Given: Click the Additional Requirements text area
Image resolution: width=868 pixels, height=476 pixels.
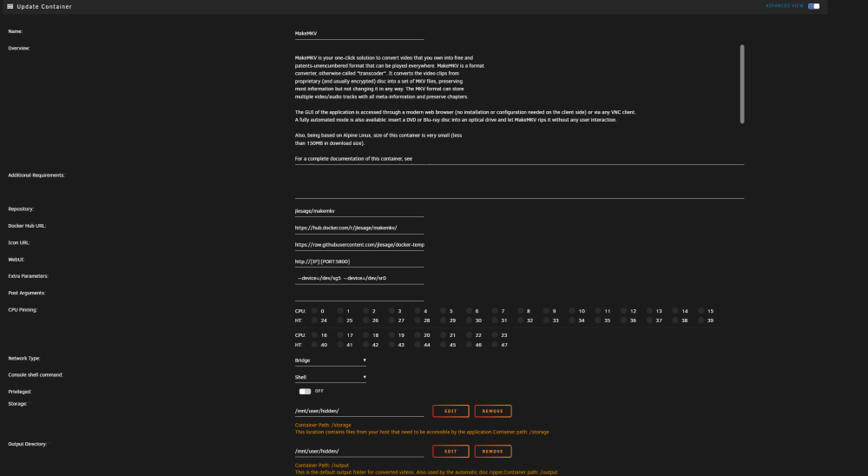Looking at the screenshot, I should [519, 184].
